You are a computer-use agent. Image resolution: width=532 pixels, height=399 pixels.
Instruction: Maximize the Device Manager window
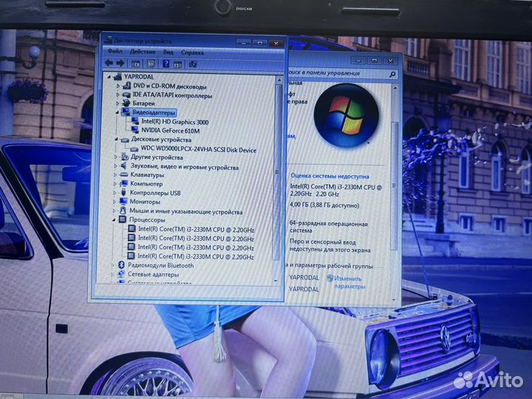260,43
